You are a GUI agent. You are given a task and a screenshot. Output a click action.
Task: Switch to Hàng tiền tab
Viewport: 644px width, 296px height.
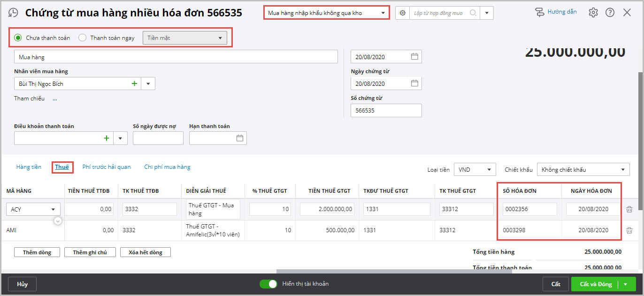29,167
